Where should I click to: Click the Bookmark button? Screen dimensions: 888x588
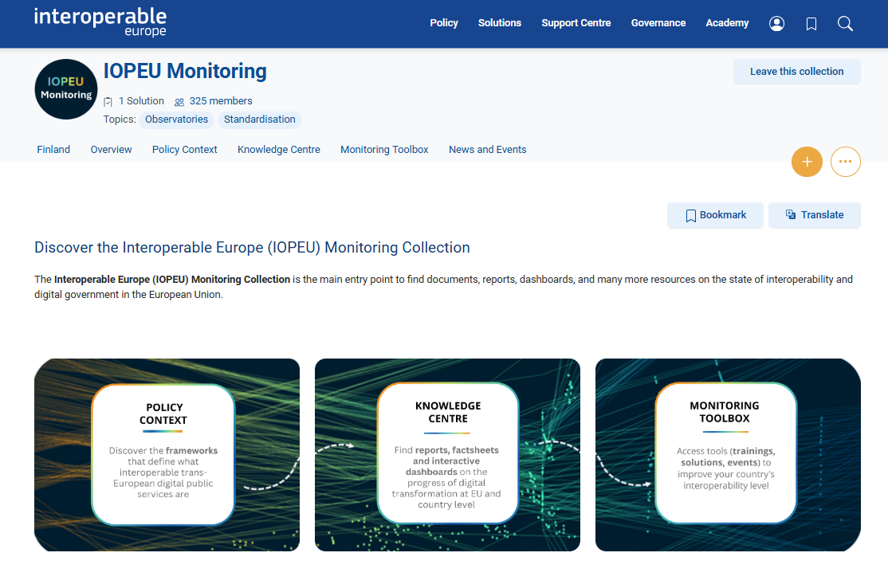[x=715, y=215]
